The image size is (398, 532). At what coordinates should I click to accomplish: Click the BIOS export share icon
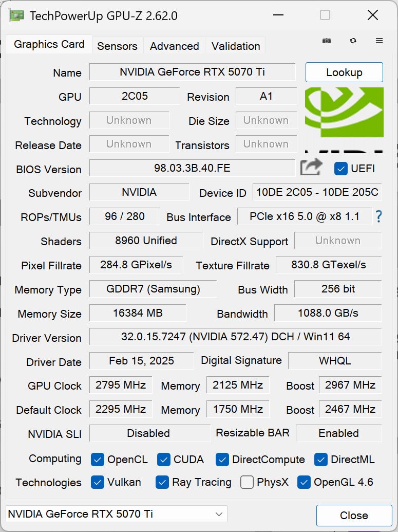click(311, 167)
